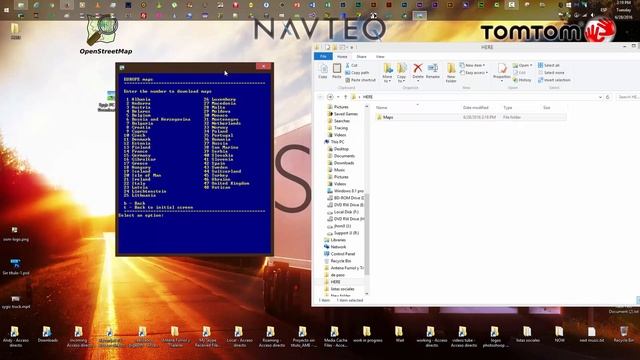Viewport: 640px width, 360px height.
Task: Select 'de paso' folder in navigation pane
Action: 335,275
